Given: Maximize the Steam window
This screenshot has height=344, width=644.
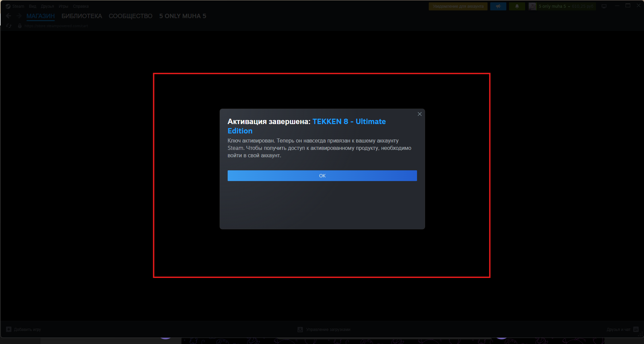Looking at the screenshot, I should pos(628,6).
